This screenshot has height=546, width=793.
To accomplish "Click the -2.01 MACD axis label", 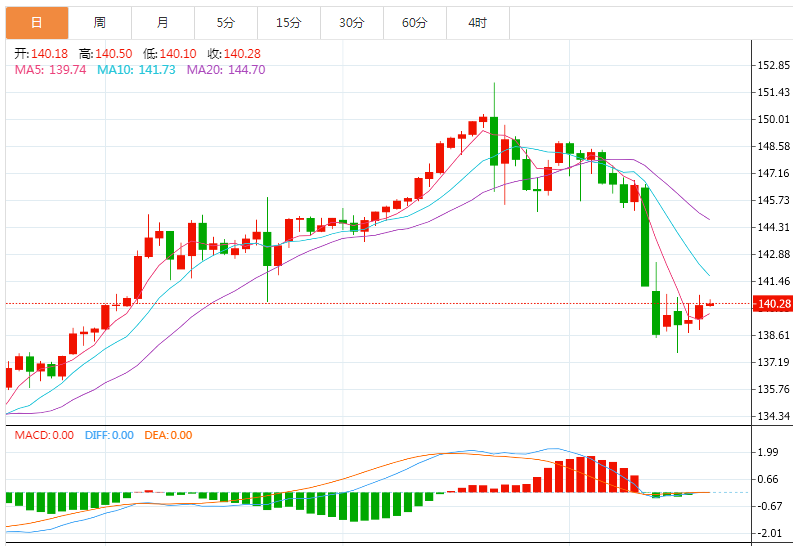I will click(x=769, y=533).
